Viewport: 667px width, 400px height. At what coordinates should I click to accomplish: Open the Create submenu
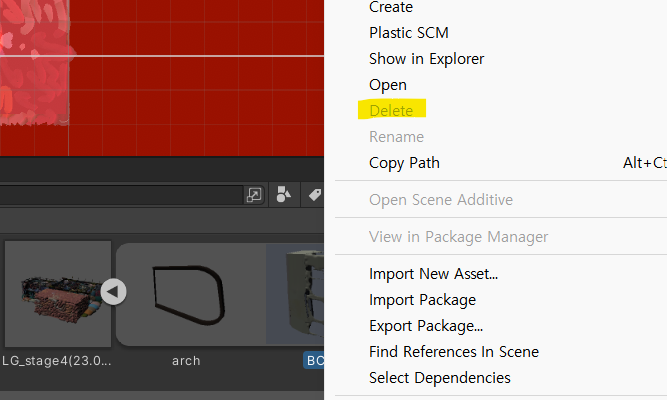tap(391, 8)
